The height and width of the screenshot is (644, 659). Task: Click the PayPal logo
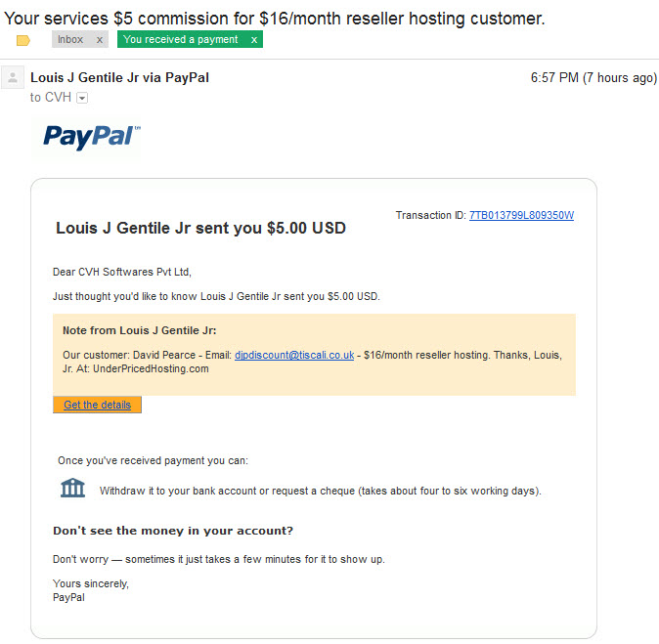tap(92, 137)
